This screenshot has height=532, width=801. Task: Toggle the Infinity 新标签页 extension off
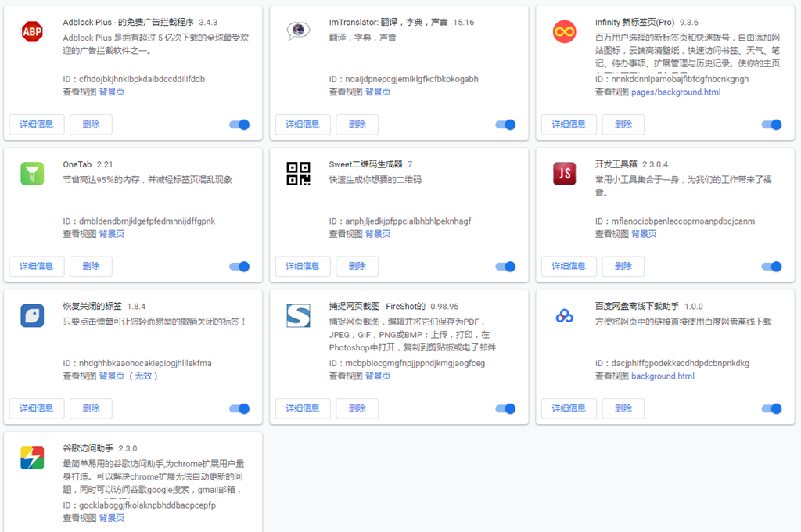[x=772, y=124]
